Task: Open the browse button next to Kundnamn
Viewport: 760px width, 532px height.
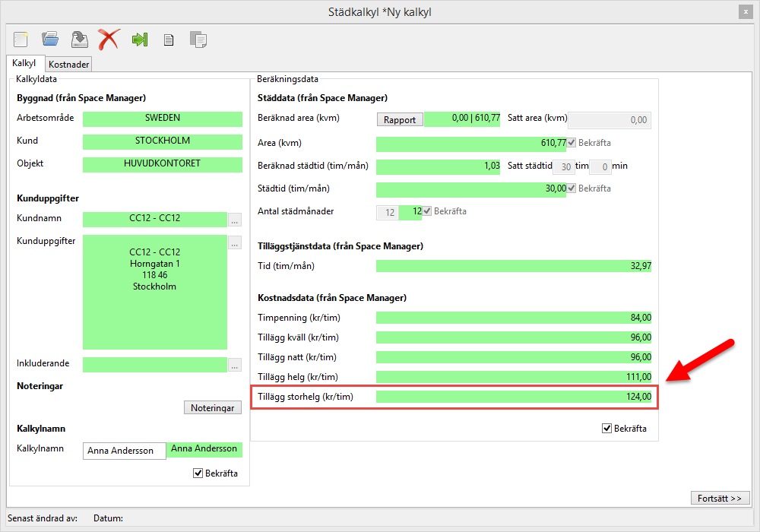Action: pyautogui.click(x=235, y=220)
